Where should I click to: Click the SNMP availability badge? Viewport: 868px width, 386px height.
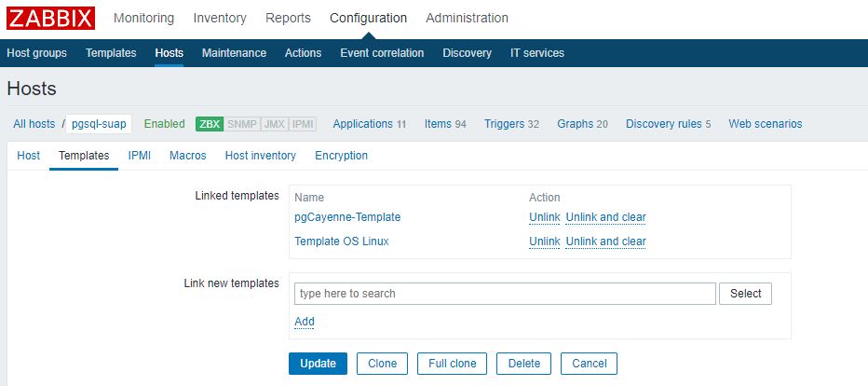242,124
